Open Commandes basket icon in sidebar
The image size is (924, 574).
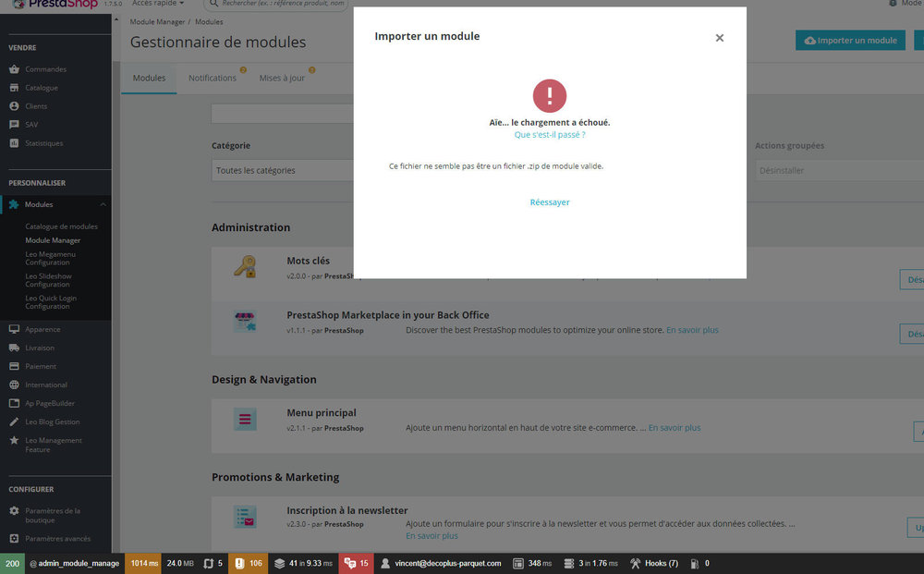click(14, 69)
